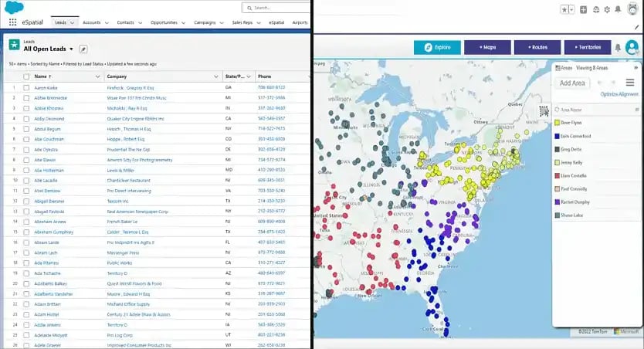Image resolution: width=644 pixels, height=349 pixels.
Task: Click the QR-style map tool icon
Action: (544, 111)
